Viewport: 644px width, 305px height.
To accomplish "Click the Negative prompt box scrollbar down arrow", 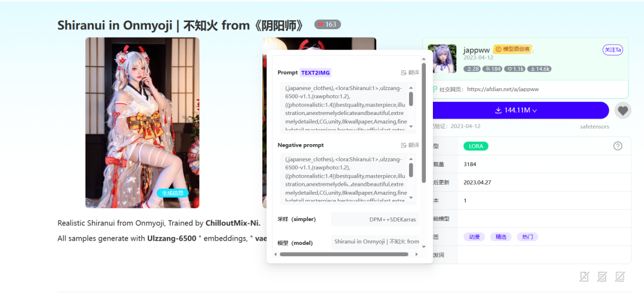I will (411, 197).
